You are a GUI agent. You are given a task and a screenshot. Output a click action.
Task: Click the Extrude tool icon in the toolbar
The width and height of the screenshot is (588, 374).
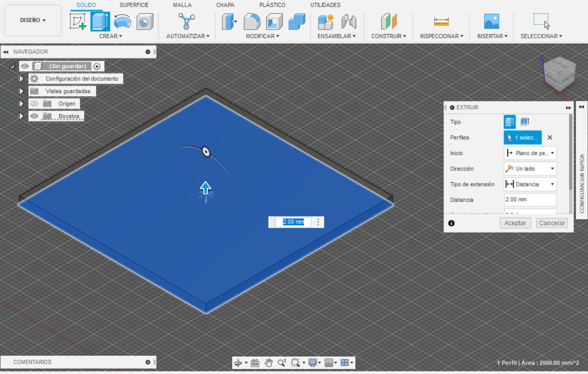(x=100, y=22)
